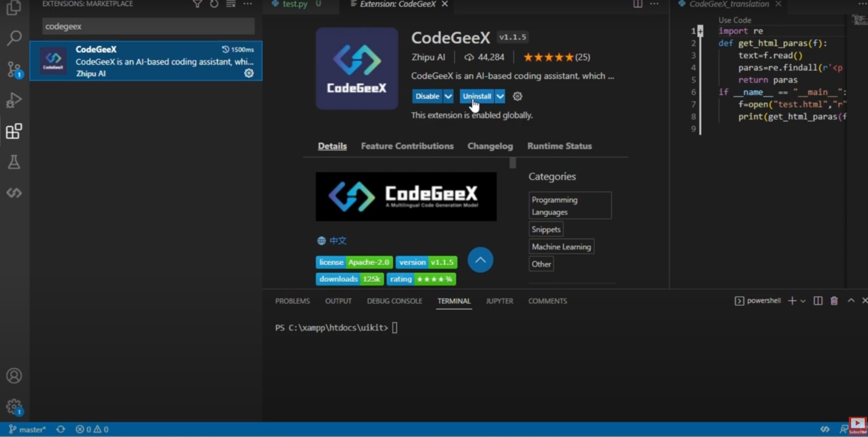Switch to the DEBUG CONSOLE tab
The image size is (868, 437).
coord(395,301)
